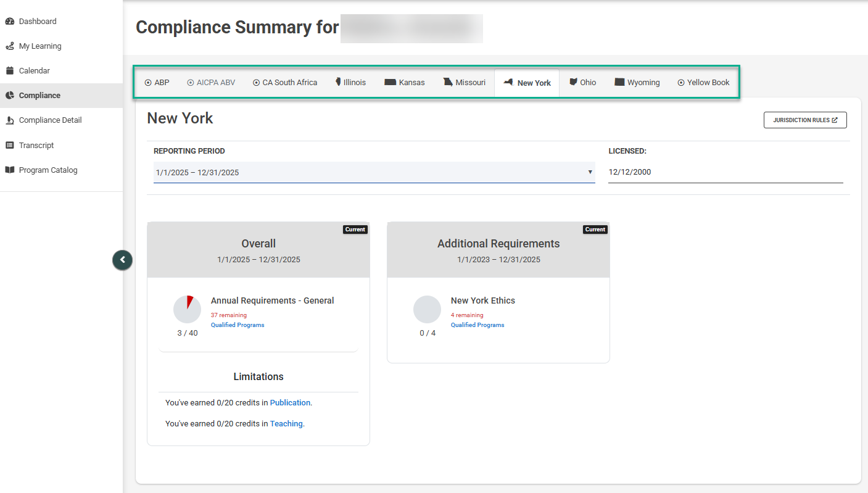Image resolution: width=868 pixels, height=493 pixels.
Task: Switch to the Wyoming tab
Action: [x=637, y=83]
